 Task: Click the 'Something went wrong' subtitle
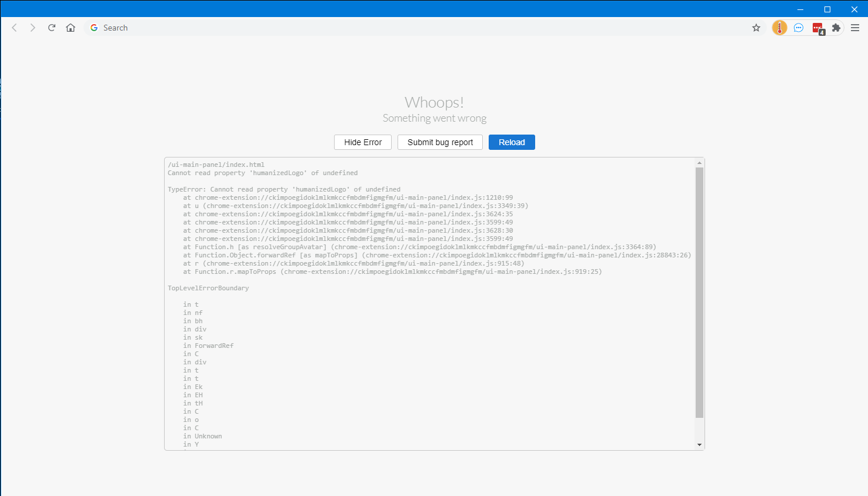[x=435, y=118]
